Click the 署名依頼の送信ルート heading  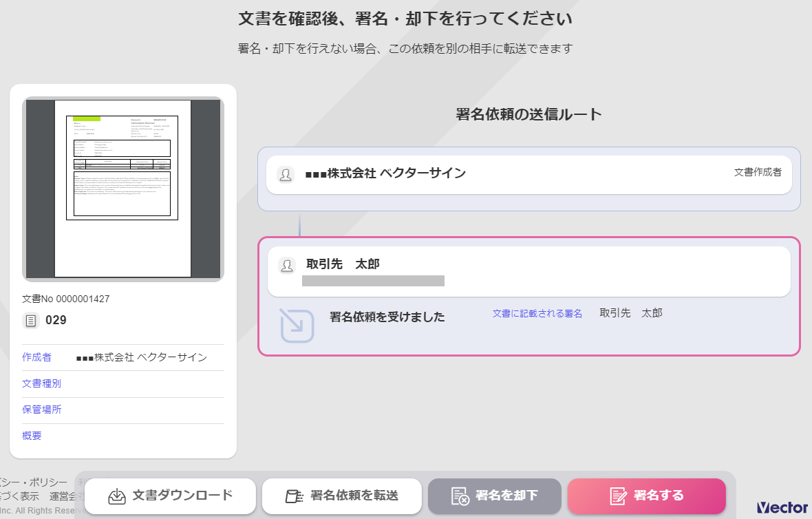click(x=528, y=114)
